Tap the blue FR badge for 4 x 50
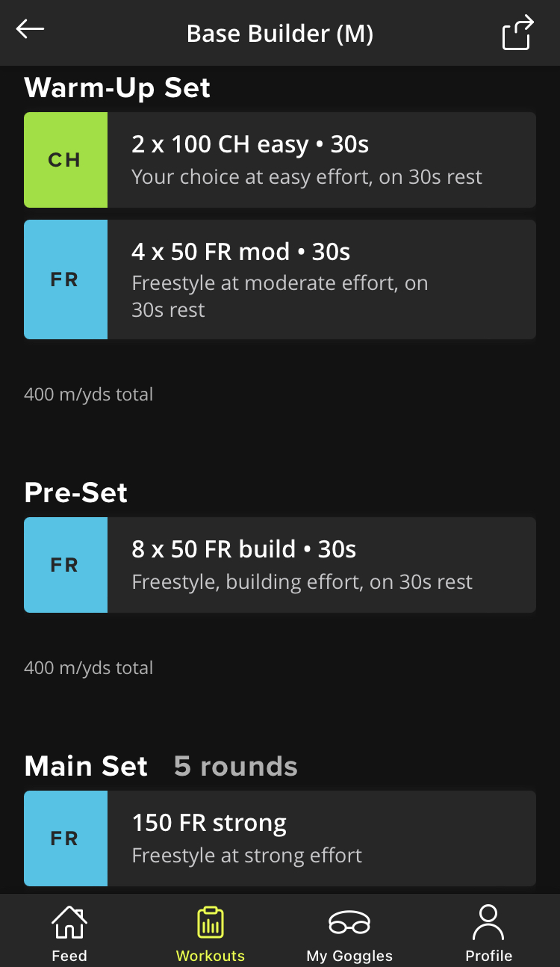The width and height of the screenshot is (560, 967). coord(66,279)
